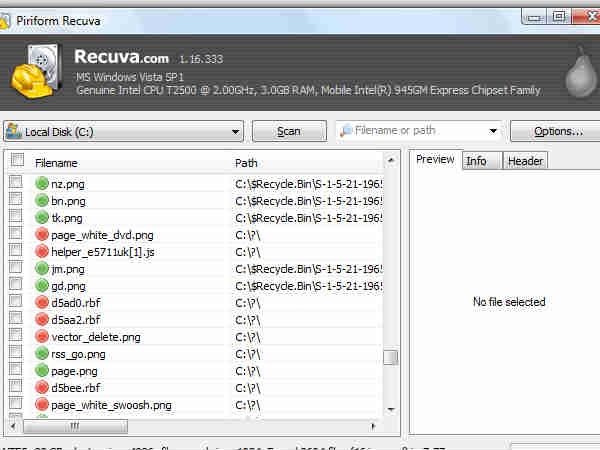Click the file list scroll-up arrow

click(391, 160)
